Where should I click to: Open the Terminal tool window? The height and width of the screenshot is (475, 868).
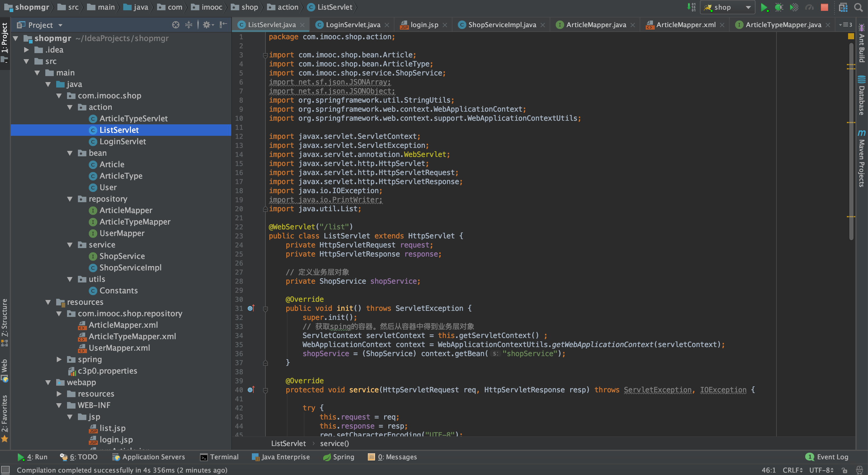point(219,457)
